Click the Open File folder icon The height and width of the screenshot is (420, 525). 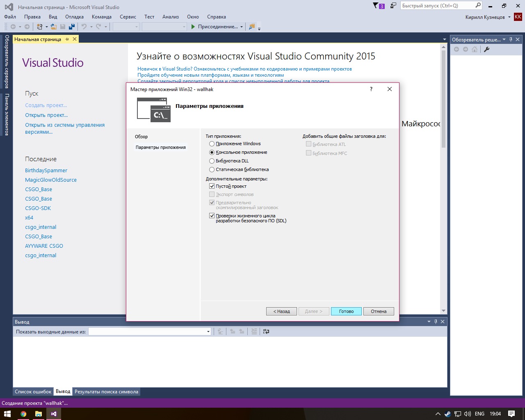coord(53,27)
